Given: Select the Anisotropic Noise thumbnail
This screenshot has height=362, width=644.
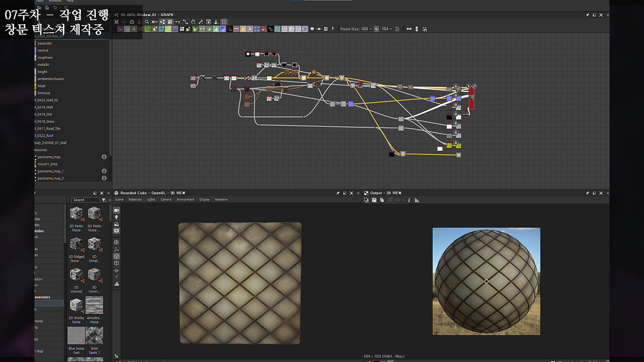Looking at the screenshot, I should click(x=94, y=305).
